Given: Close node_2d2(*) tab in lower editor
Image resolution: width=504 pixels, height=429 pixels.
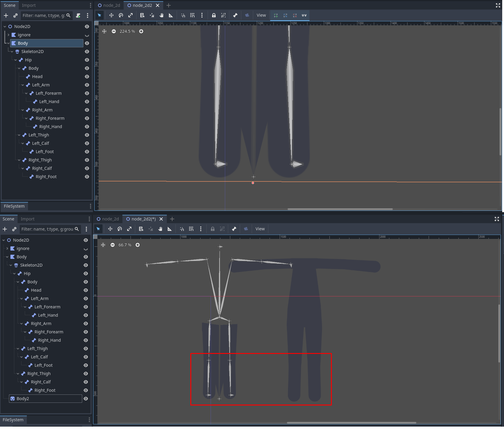Looking at the screenshot, I should 161,219.
